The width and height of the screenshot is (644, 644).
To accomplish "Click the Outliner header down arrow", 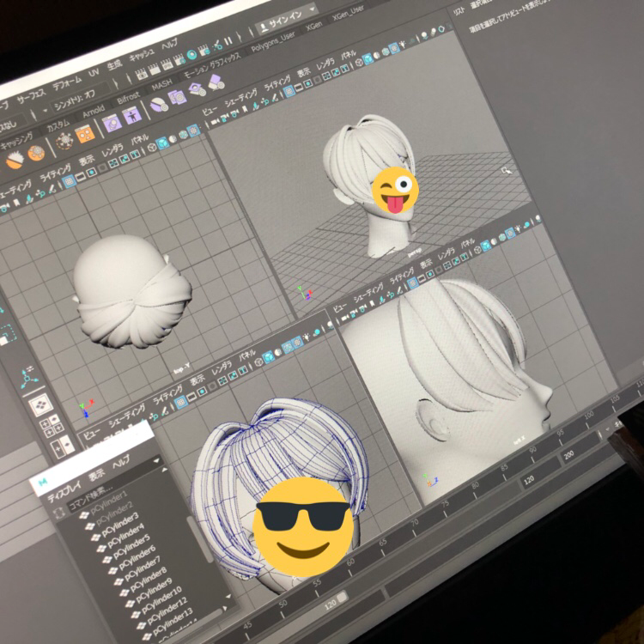I will (156, 461).
